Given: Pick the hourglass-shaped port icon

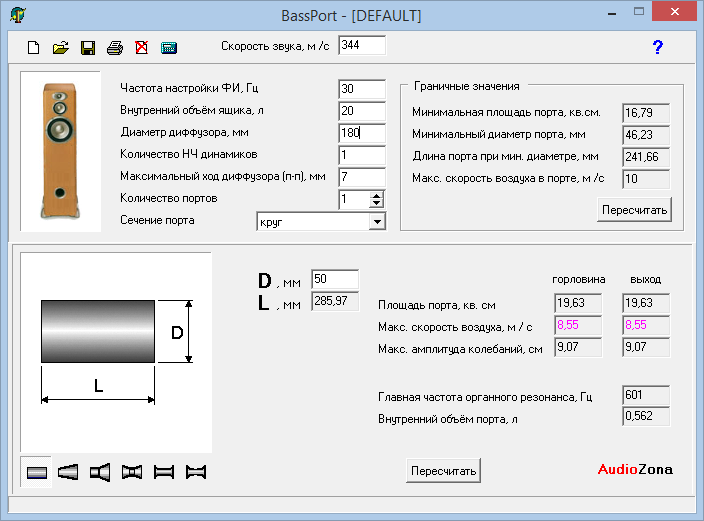Looking at the screenshot, I should point(132,472).
